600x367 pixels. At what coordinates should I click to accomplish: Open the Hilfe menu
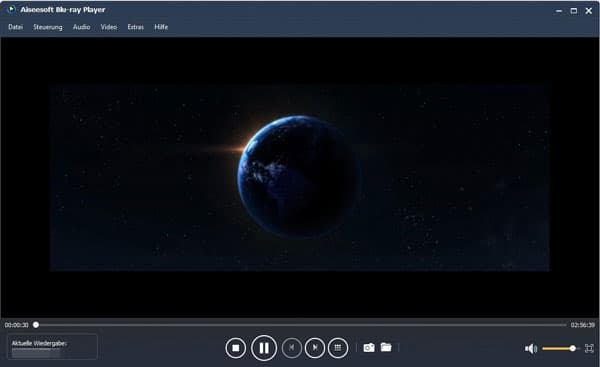coord(161,27)
